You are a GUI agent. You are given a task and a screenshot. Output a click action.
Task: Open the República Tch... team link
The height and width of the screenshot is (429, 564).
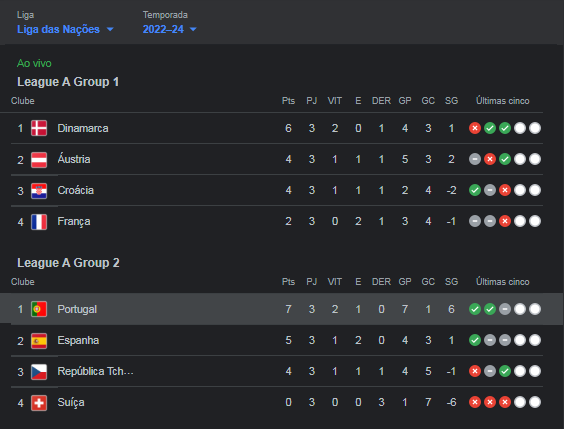(x=95, y=371)
